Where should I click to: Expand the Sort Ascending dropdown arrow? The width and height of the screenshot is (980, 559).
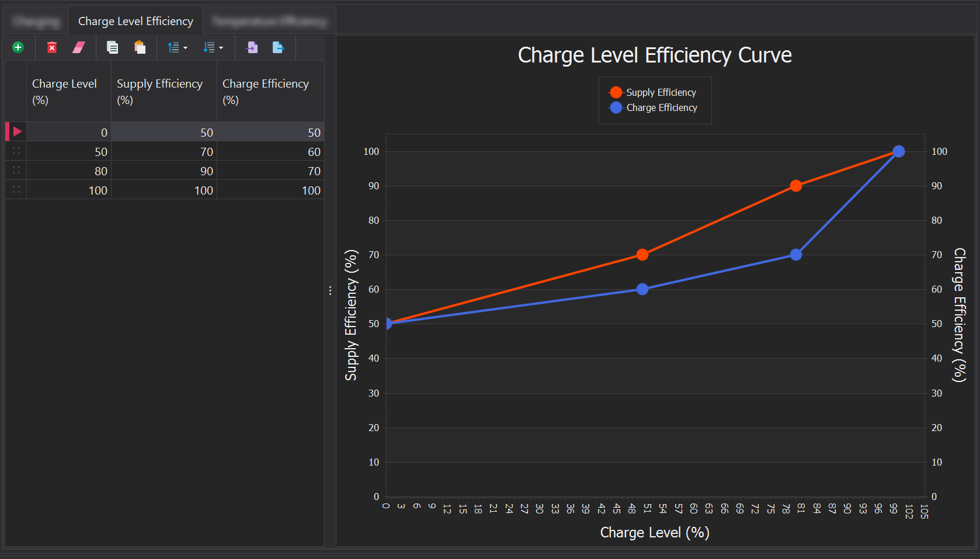pyautogui.click(x=186, y=48)
